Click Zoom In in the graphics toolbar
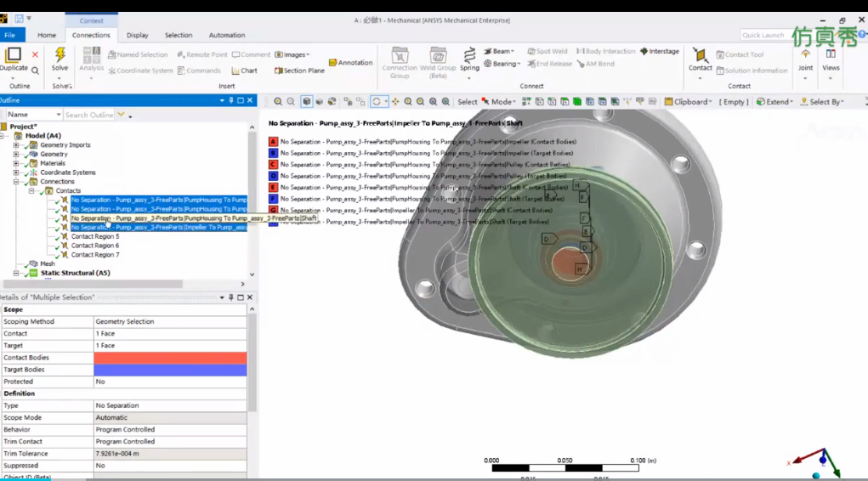 pyautogui.click(x=278, y=102)
